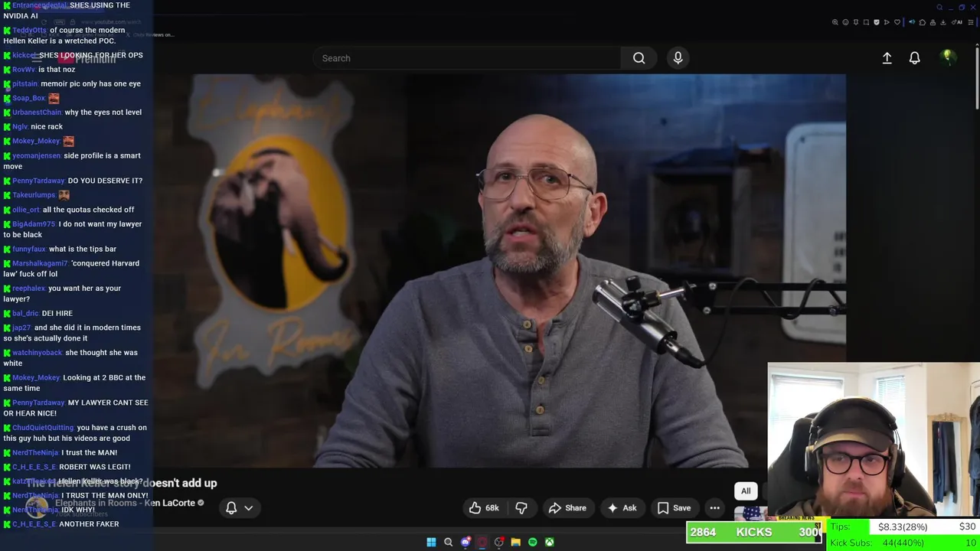Viewport: 980px width, 551px height.
Task: Click chat message 'ANOTHER FAKER'
Action: [x=89, y=524]
